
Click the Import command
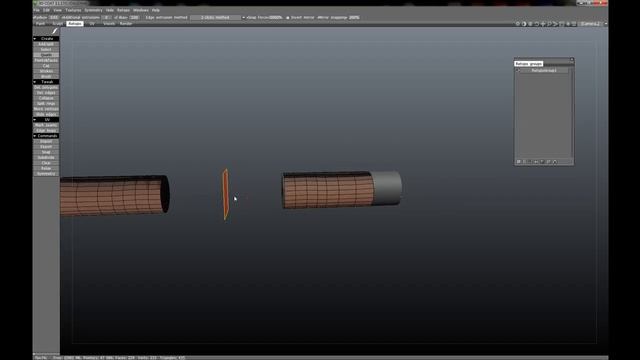point(46,141)
